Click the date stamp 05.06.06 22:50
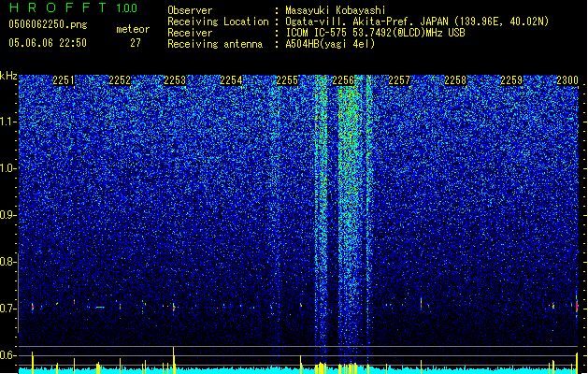The width and height of the screenshot is (588, 374). pyautogui.click(x=48, y=43)
